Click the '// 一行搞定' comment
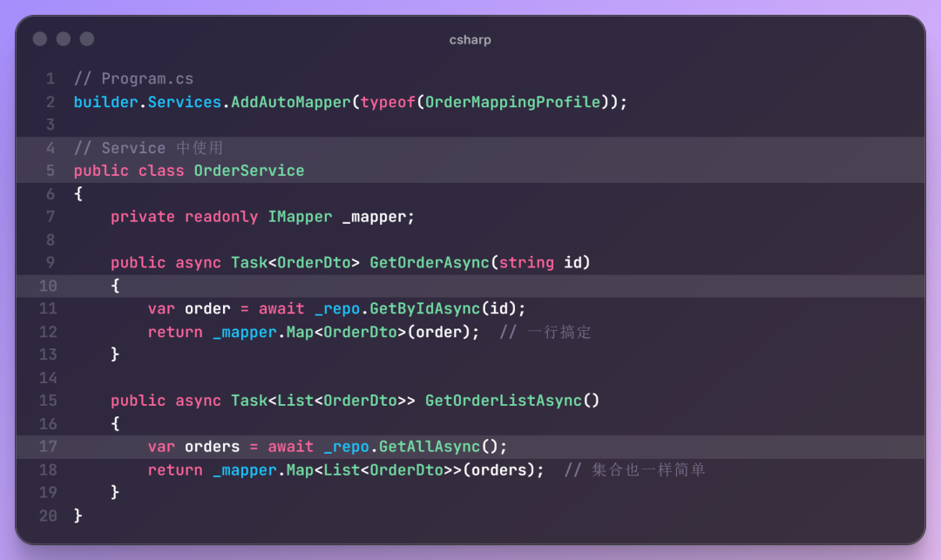This screenshot has height=560, width=941. (x=545, y=332)
